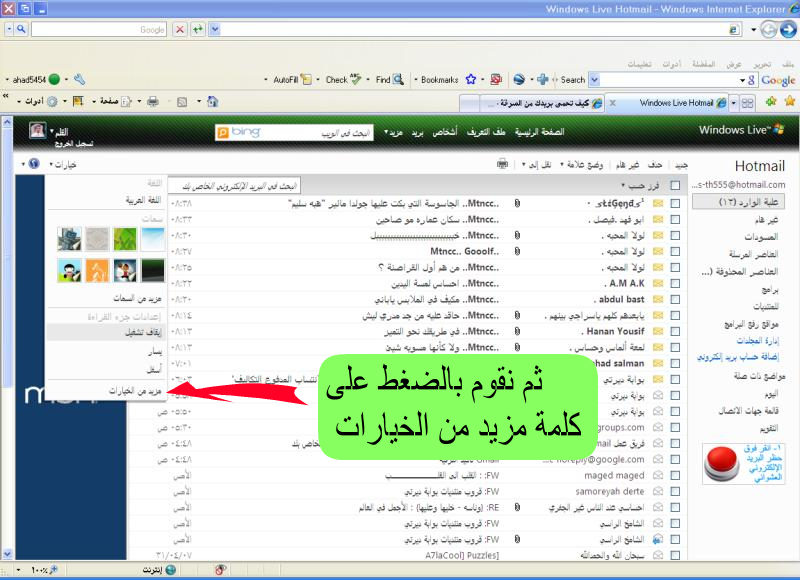Click the إنترنت globe icon in status bar
Image resolution: width=800 pixels, height=580 pixels.
click(x=171, y=570)
